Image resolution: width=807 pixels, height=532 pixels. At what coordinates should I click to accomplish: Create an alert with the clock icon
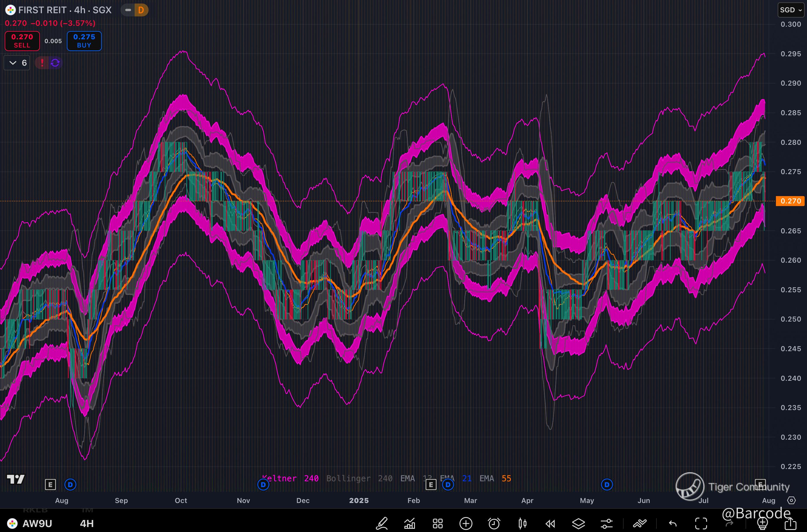coord(494,523)
